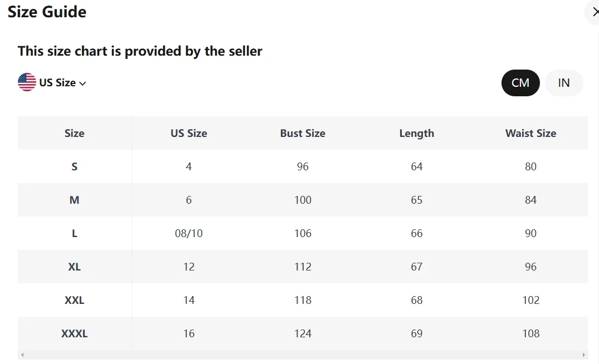Click the right scroll arrow of table
Screen dimensions: 599x364
click(x=583, y=355)
